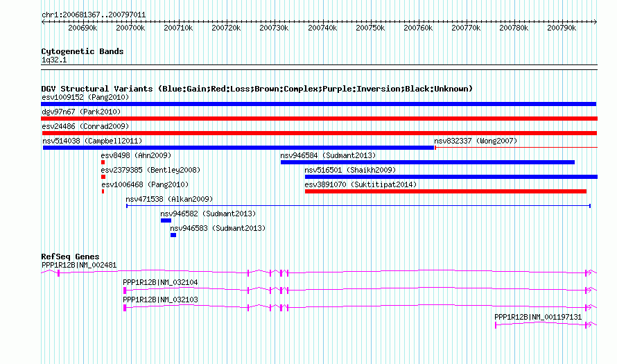The image size is (617, 364).
Task: Click the nsv946582 (Sudmant2013) small blue block
Action: [x=166, y=220]
